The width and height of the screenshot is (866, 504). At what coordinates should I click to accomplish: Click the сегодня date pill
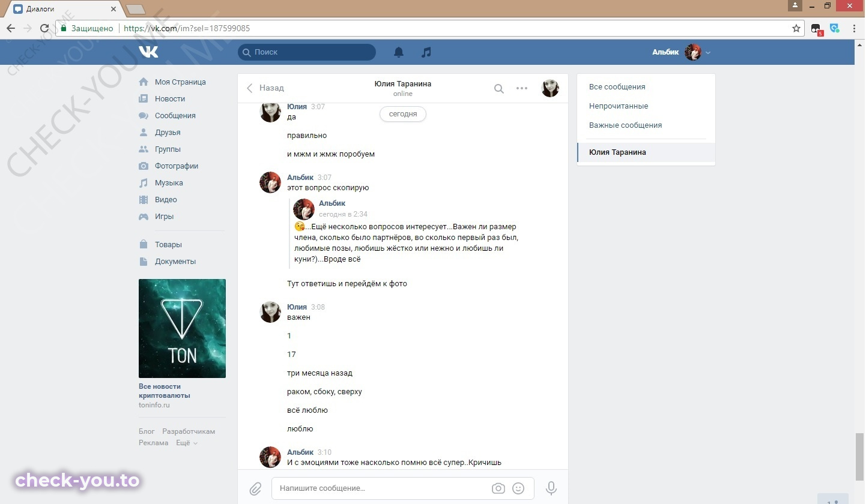403,114
